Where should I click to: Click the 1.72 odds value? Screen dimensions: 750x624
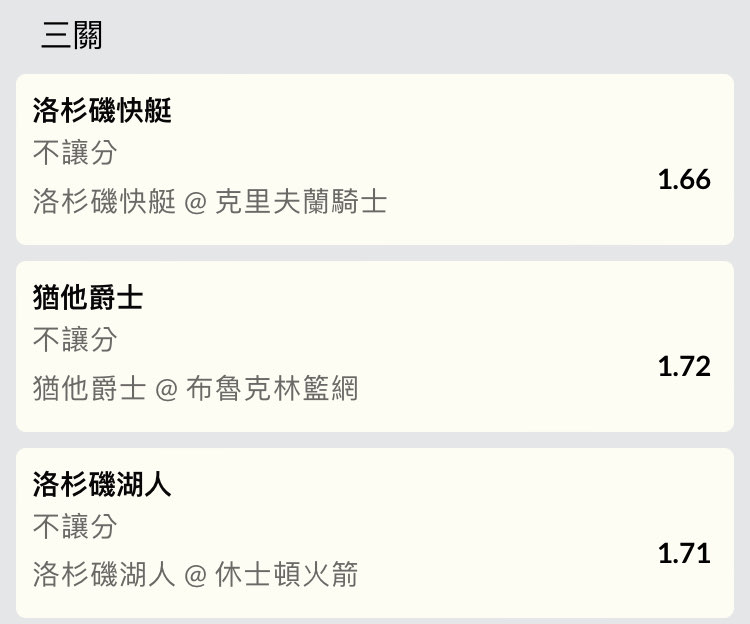(x=684, y=366)
